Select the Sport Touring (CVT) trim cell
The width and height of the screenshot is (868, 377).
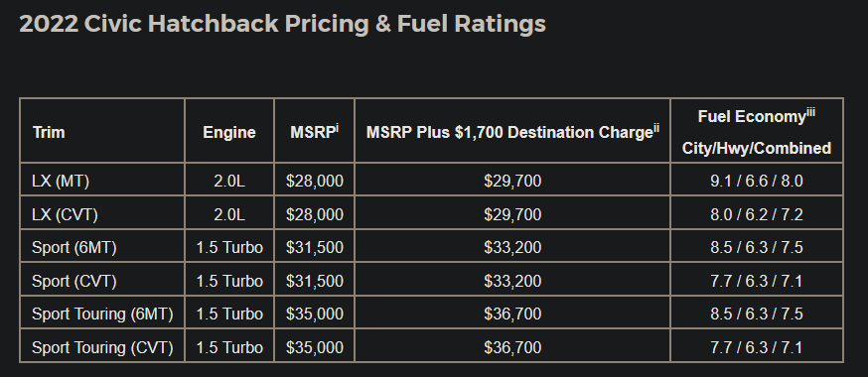(x=102, y=347)
